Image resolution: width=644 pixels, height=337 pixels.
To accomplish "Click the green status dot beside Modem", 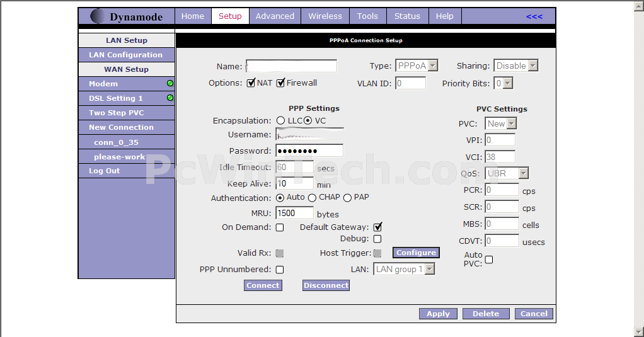I will coord(170,83).
